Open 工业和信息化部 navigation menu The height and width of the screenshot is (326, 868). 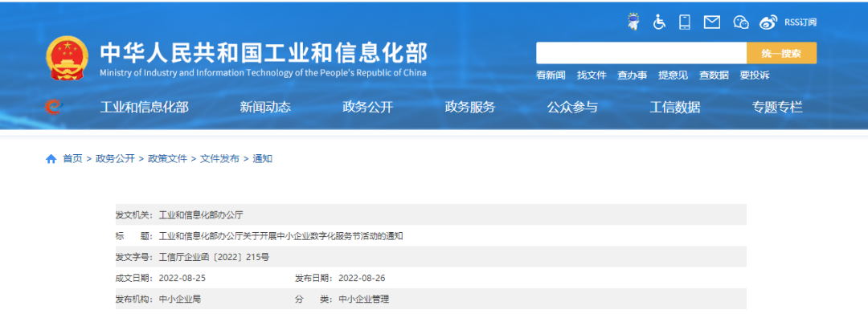click(x=145, y=107)
